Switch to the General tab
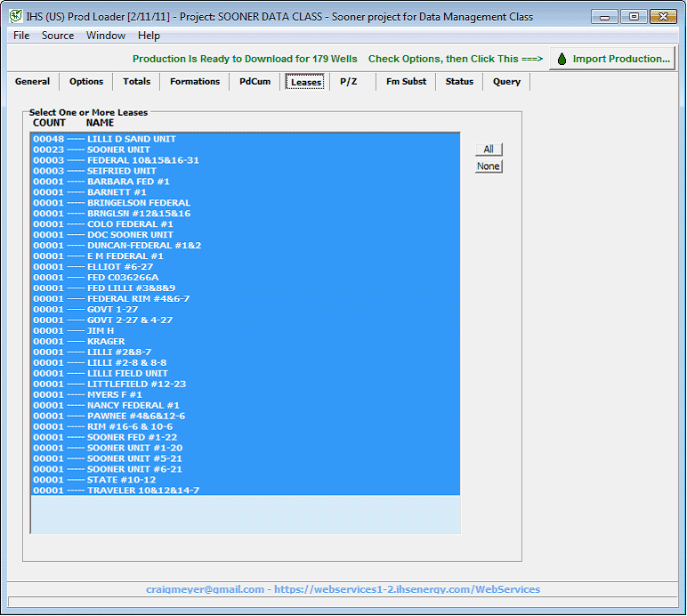Image resolution: width=687 pixels, height=616 pixels. click(x=33, y=82)
